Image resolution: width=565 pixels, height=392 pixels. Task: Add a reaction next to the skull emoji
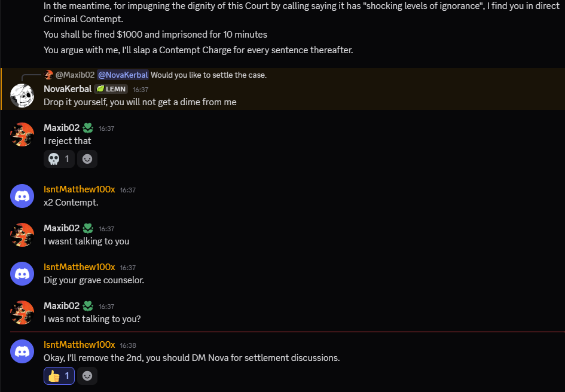pyautogui.click(x=87, y=159)
